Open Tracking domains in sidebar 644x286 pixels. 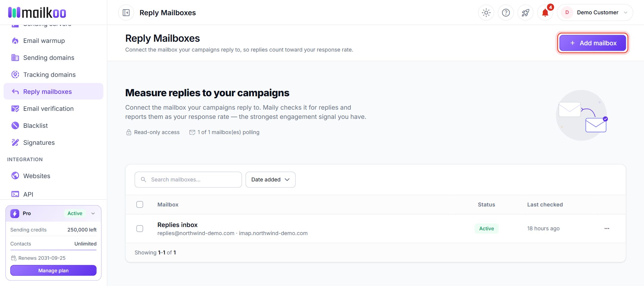point(53,75)
